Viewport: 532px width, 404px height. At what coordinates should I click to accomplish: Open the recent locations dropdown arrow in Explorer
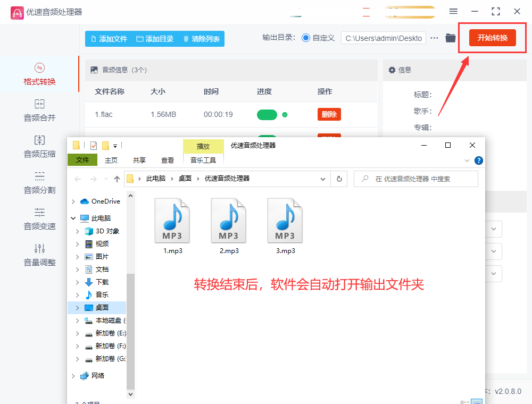point(106,179)
